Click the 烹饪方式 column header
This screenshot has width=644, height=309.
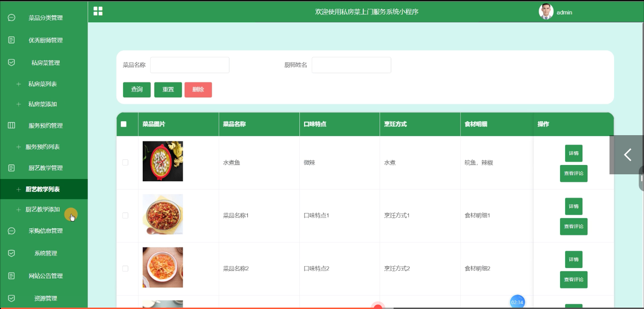395,124
